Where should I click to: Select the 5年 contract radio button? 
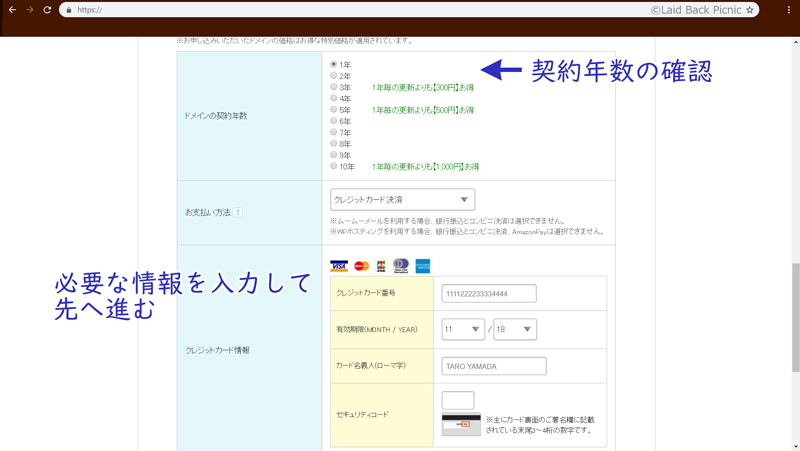[333, 110]
